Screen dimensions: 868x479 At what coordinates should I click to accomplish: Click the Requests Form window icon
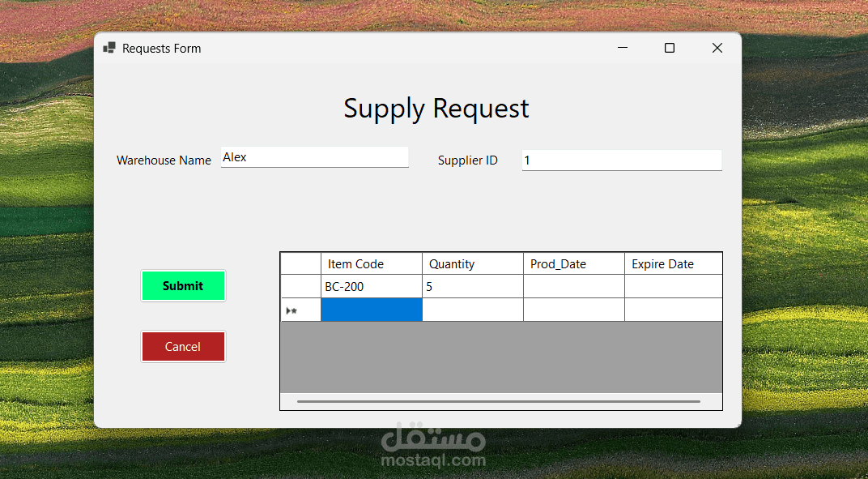click(109, 49)
